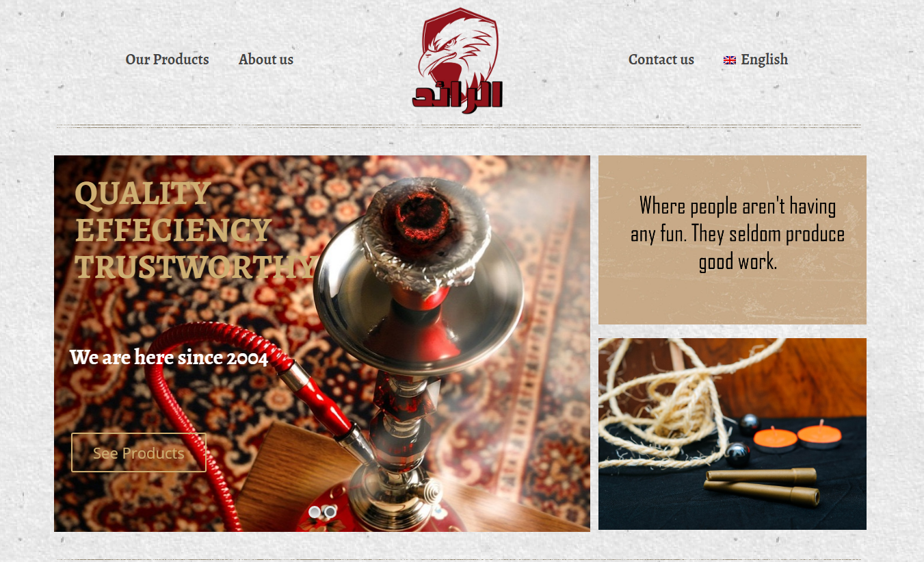Go to the About us page
Viewport: 924px width, 562px height.
click(266, 60)
